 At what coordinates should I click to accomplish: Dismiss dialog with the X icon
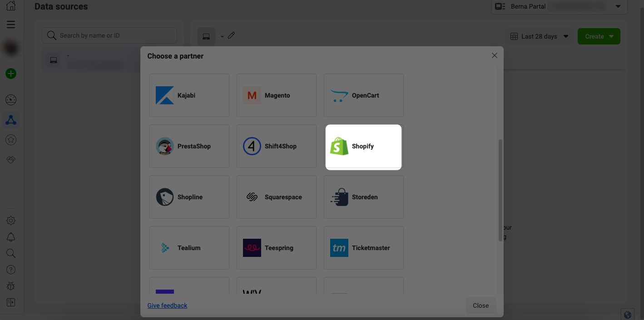coord(495,55)
